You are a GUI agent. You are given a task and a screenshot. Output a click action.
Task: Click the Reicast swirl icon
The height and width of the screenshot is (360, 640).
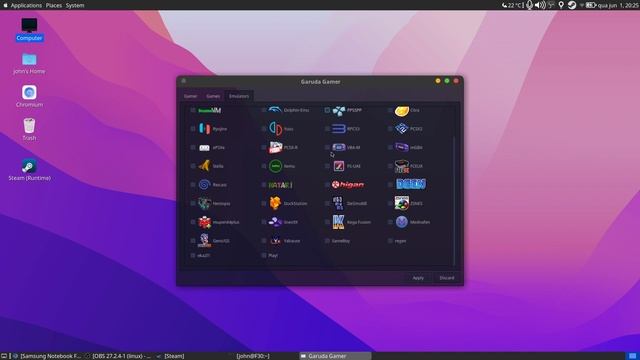tap(204, 184)
